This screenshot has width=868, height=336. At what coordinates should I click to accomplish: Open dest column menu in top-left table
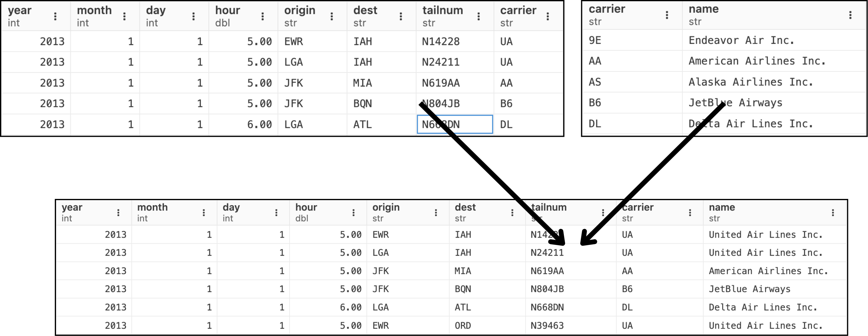point(401,16)
